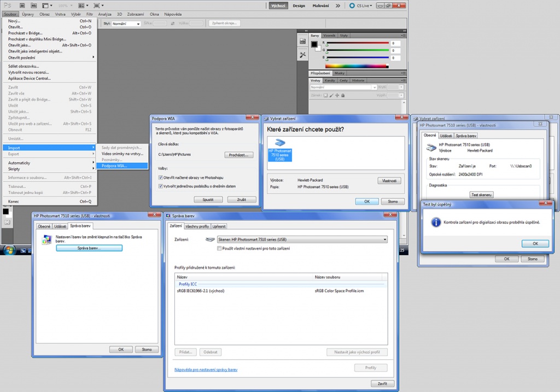Open the Barvy panel flyout menu
The image size is (560, 392).
point(403,36)
